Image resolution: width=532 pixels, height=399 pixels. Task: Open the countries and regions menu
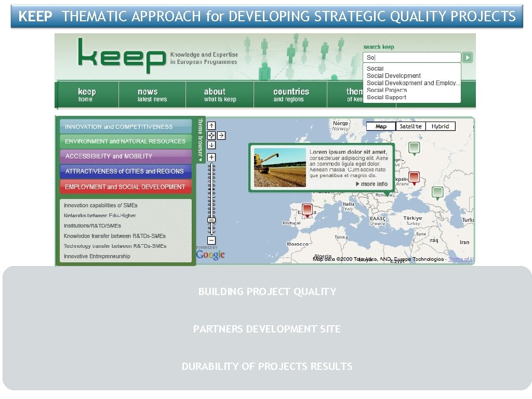[x=290, y=95]
